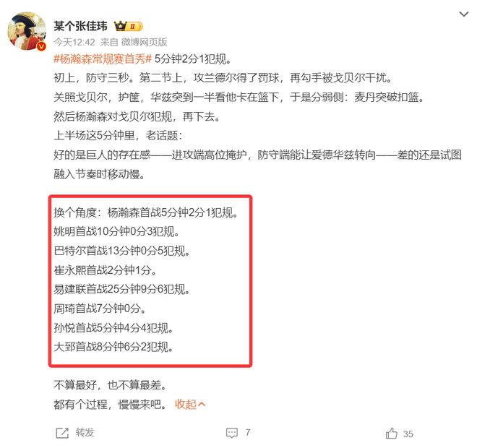477x448 pixels.
Task: Click the orange verified V badge
Action: point(41,46)
